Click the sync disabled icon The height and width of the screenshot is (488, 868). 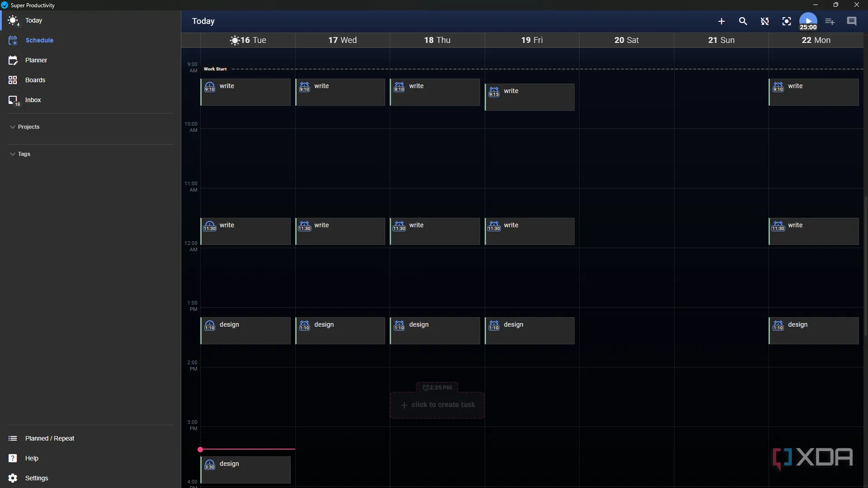[764, 21]
